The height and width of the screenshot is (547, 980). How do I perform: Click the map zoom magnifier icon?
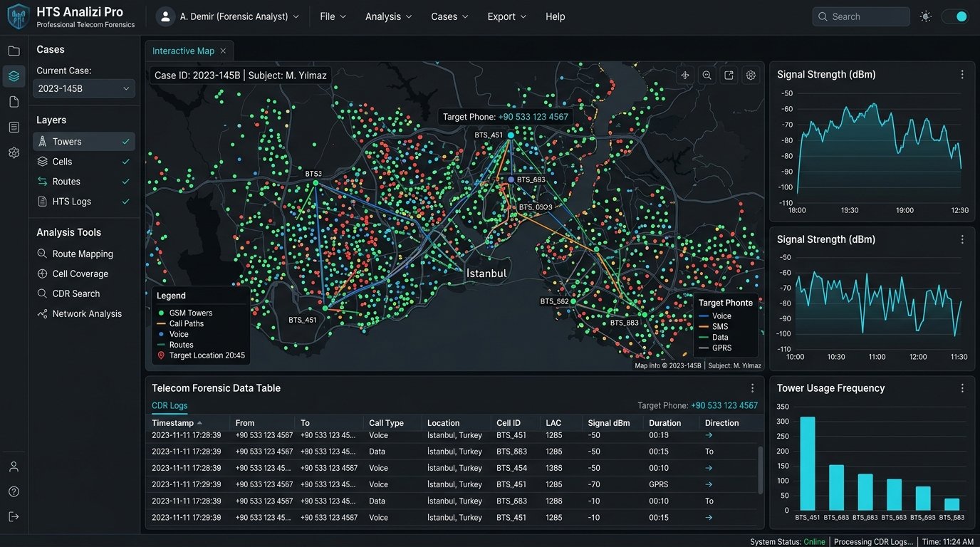(707, 75)
